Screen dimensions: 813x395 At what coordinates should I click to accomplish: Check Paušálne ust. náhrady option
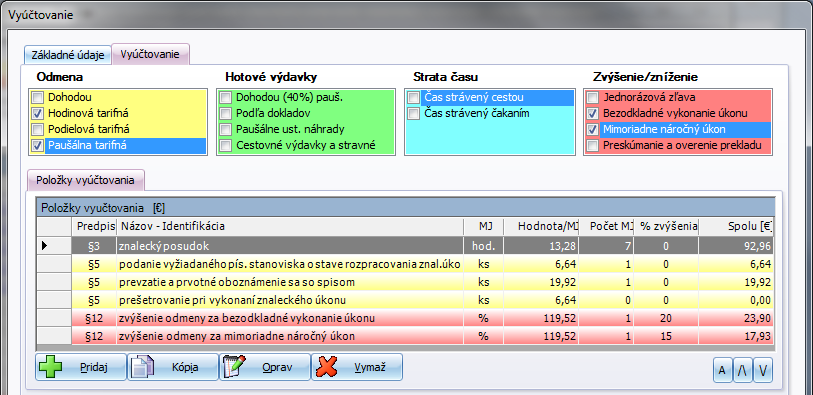coord(226,129)
